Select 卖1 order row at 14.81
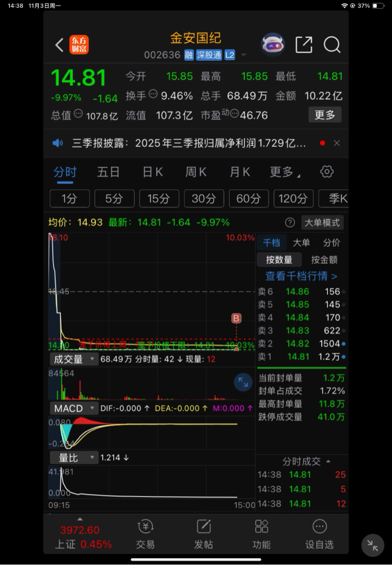The width and height of the screenshot is (392, 565). pos(301,357)
